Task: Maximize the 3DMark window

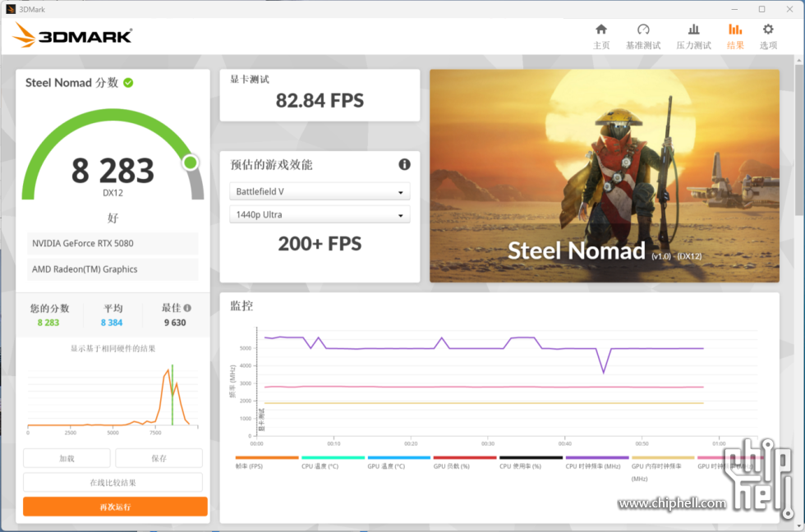Action: 762,9
